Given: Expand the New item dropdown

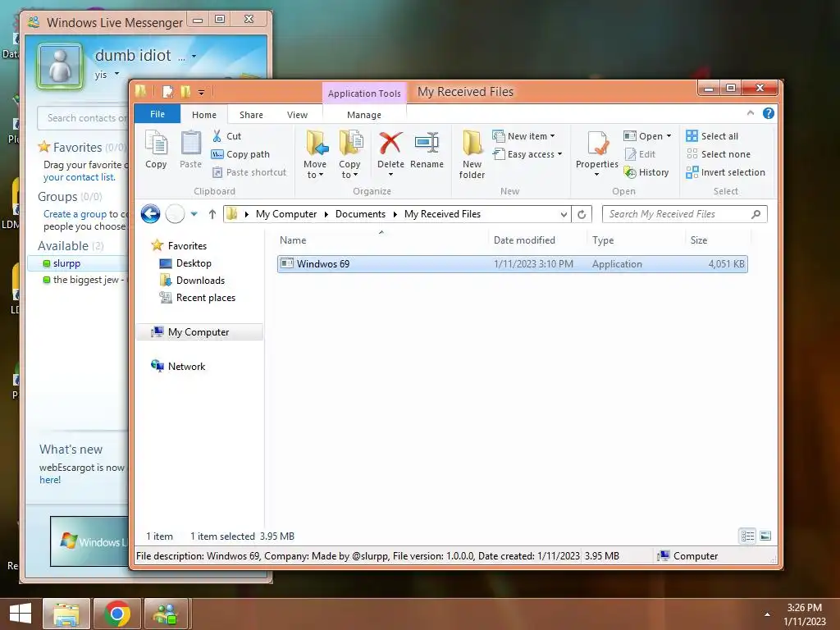Looking at the screenshot, I should pos(552,136).
